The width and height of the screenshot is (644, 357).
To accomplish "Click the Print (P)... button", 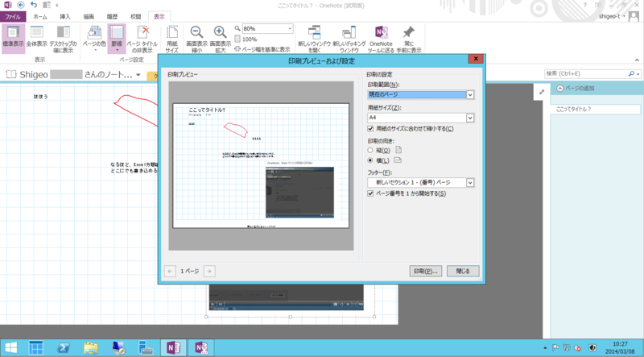I will pos(426,271).
